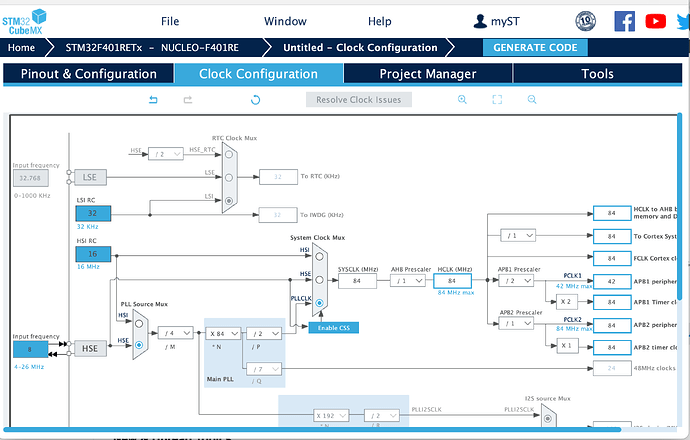The width and height of the screenshot is (690, 440).
Task: Select PLLI2SCLK in I2S source Mux
Action: point(547,418)
